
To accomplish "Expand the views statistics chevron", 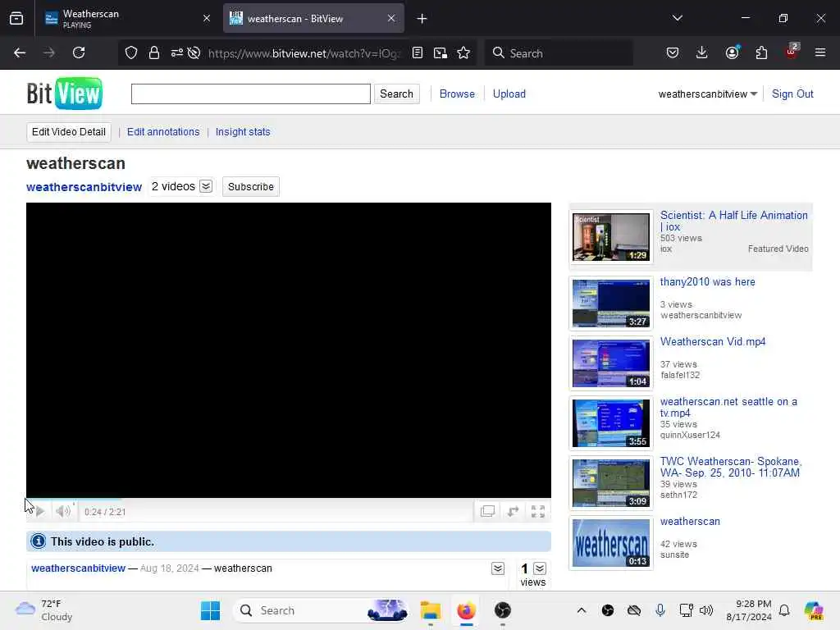I will coord(540,568).
